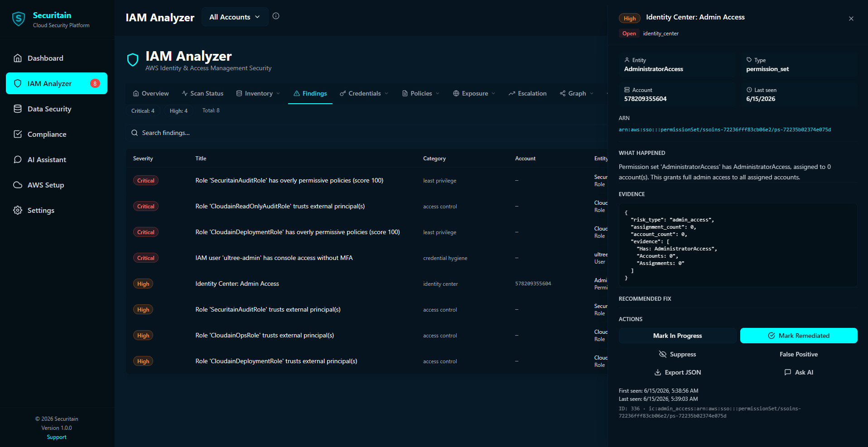The width and height of the screenshot is (868, 447).
Task: Click the High severity badge in details panel
Action: click(x=630, y=18)
